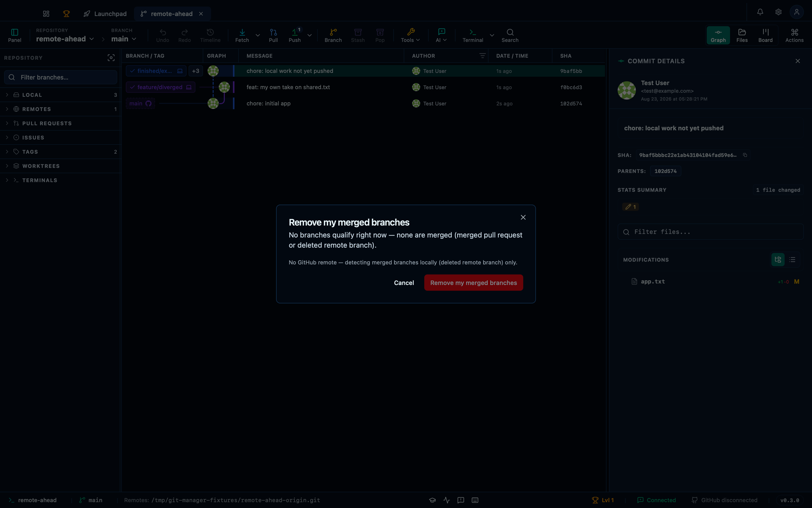Expand the TAGS section
812x508 pixels.
[60, 152]
